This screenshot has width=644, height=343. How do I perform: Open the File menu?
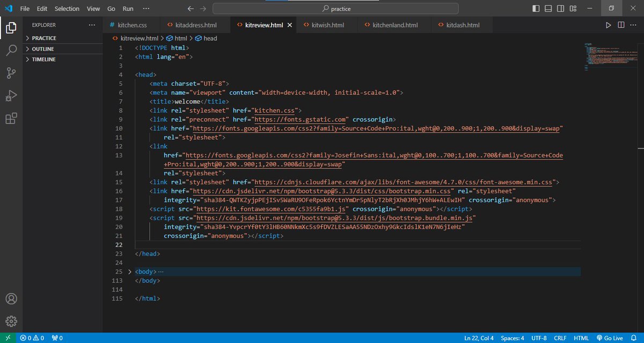coord(25,9)
